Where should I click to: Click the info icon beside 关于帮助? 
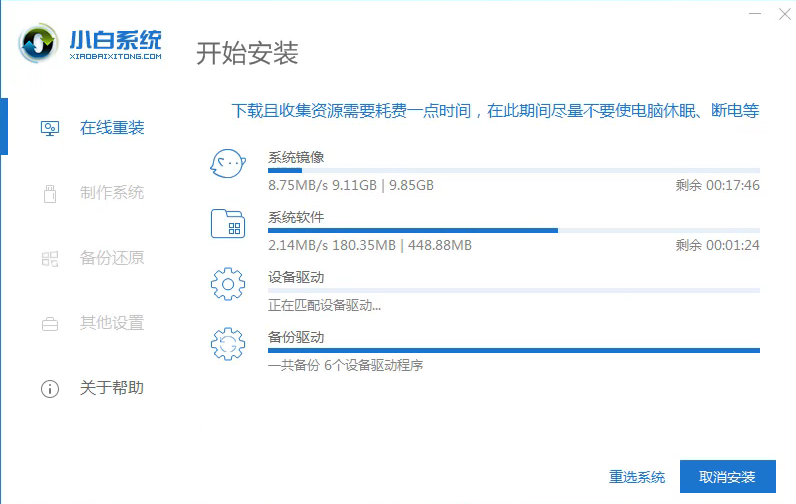click(49, 388)
